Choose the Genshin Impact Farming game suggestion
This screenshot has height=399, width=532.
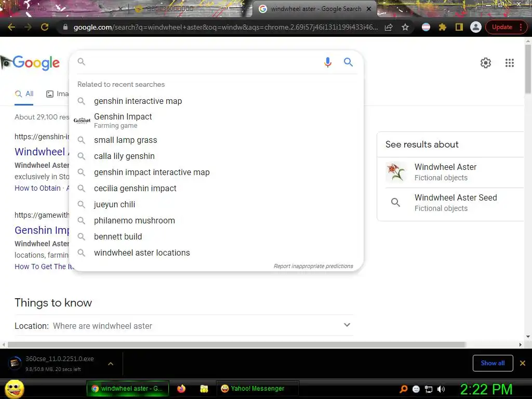[216, 121]
